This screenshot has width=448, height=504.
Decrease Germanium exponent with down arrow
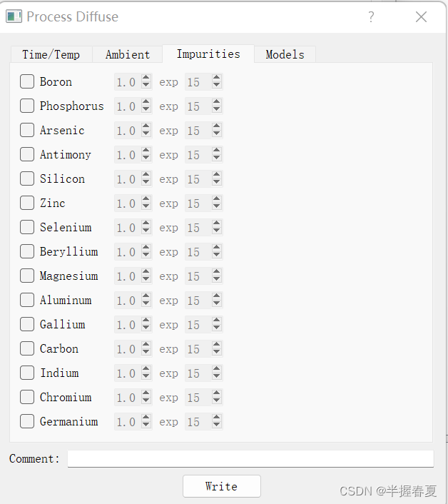pyautogui.click(x=216, y=425)
